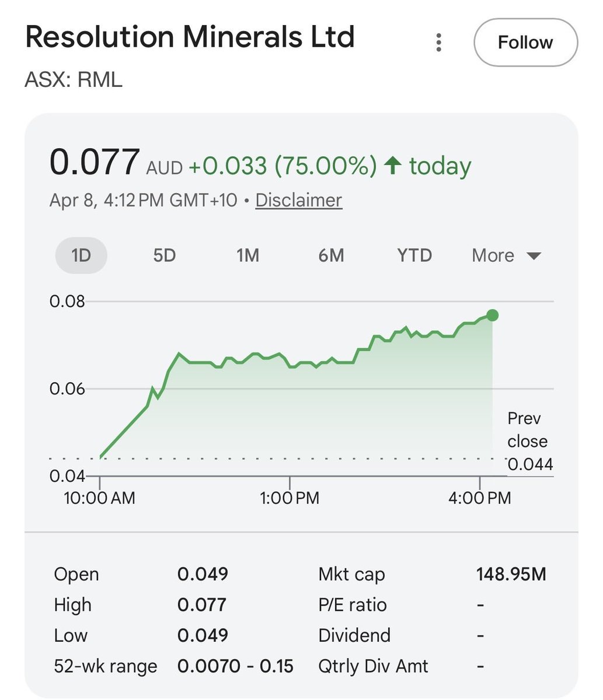Click the Mkt cap value 148.95M
This screenshot has height=700, width=603.
[x=511, y=574]
